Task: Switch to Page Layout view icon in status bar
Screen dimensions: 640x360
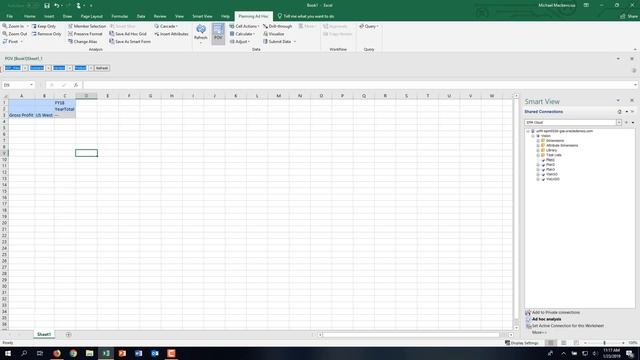Action: [x=563, y=343]
